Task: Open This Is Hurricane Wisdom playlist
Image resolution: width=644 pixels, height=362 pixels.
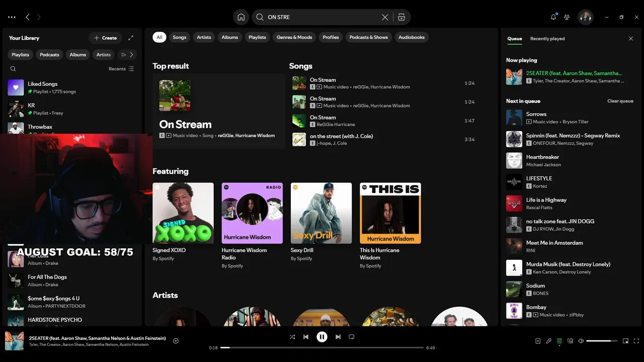Action: tap(390, 213)
